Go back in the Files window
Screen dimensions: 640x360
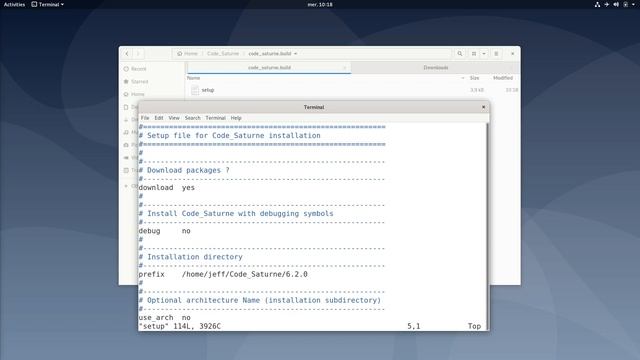pyautogui.click(x=127, y=53)
